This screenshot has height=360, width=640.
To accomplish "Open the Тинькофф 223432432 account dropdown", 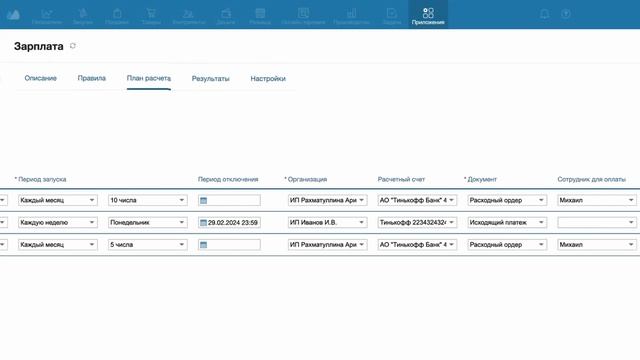I will (x=417, y=222).
